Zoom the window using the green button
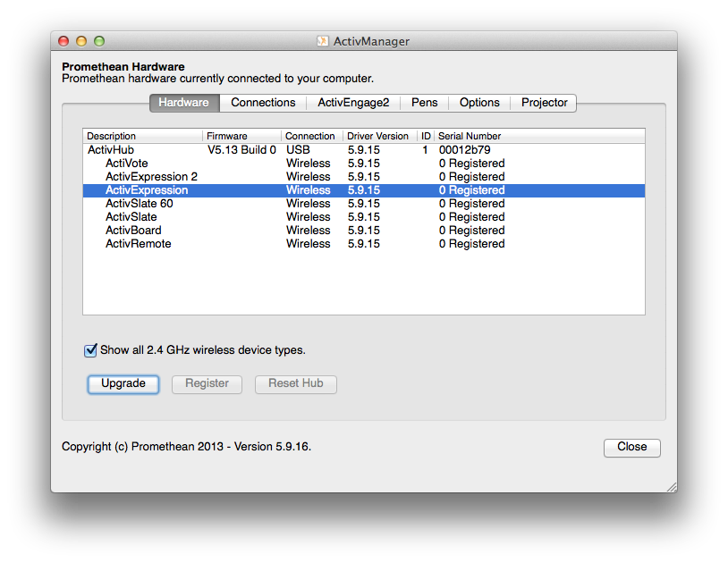Viewport: 728px width, 563px height. [x=98, y=40]
